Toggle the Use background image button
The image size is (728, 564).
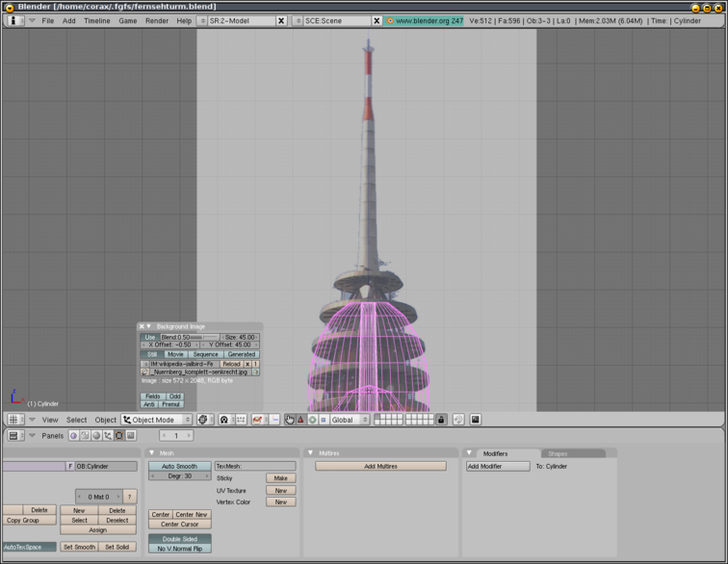click(150, 337)
